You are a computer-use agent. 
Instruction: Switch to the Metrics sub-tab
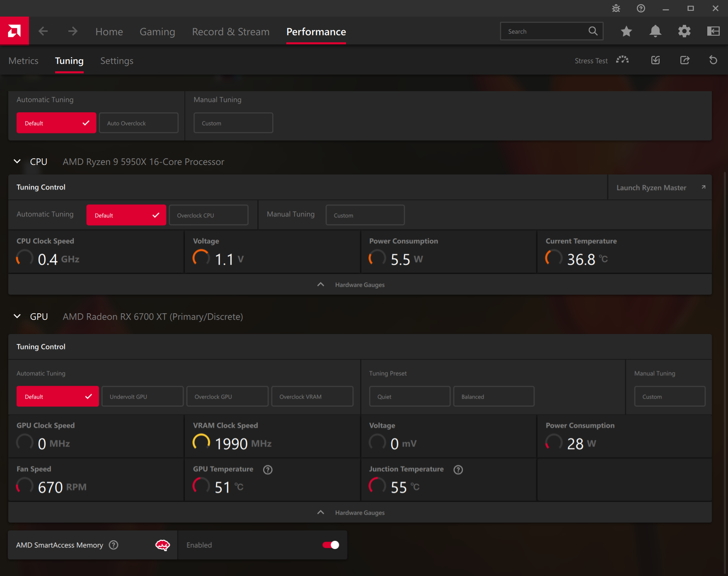tap(23, 61)
